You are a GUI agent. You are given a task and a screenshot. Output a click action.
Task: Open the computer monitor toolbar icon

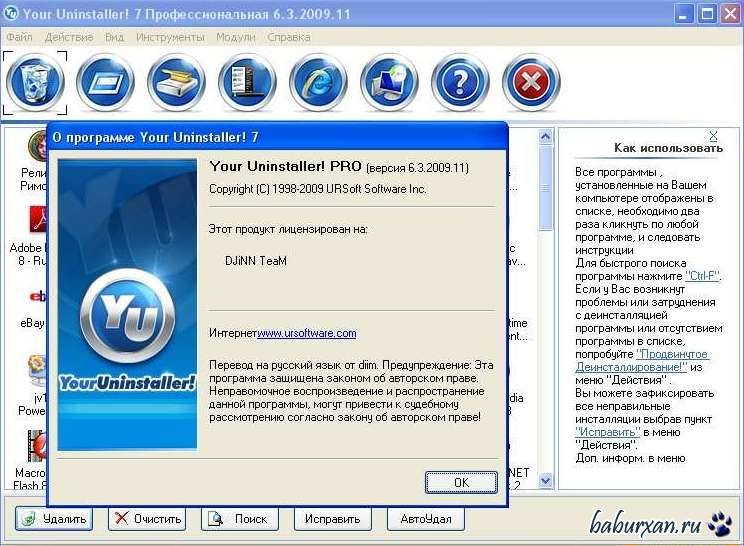(x=389, y=83)
